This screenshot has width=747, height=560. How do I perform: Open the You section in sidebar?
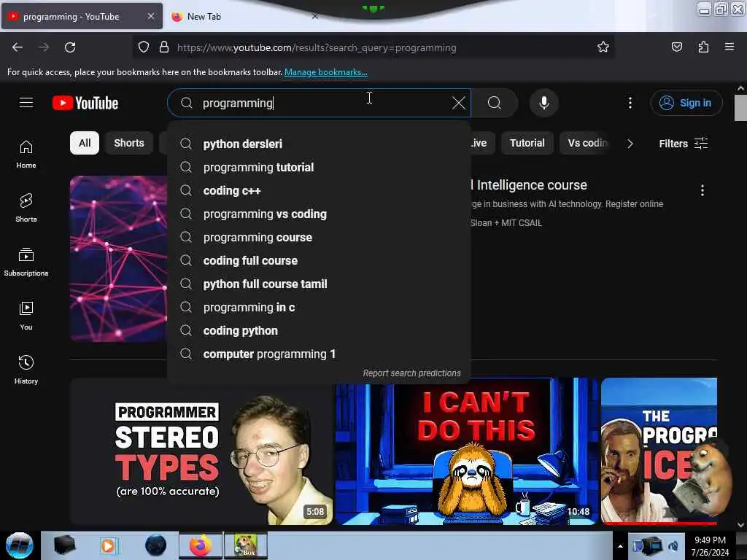[x=26, y=316]
